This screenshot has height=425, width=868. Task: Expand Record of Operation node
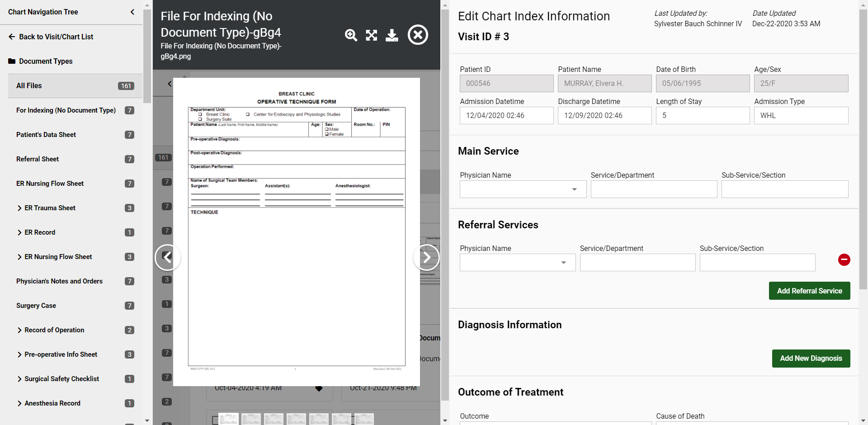19,330
